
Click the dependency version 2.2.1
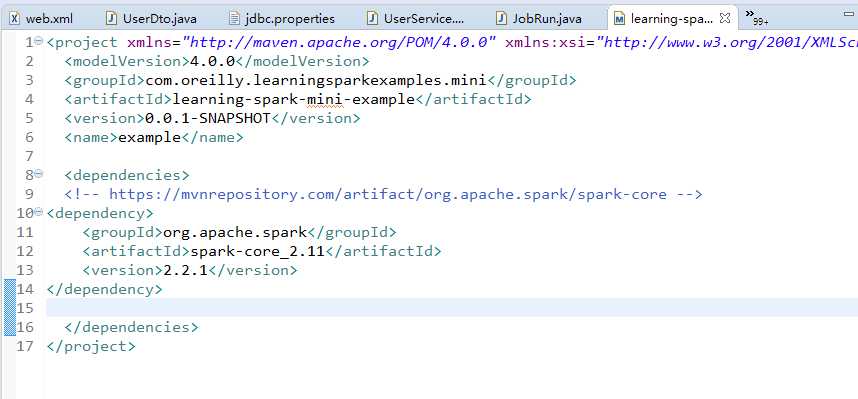pos(185,270)
